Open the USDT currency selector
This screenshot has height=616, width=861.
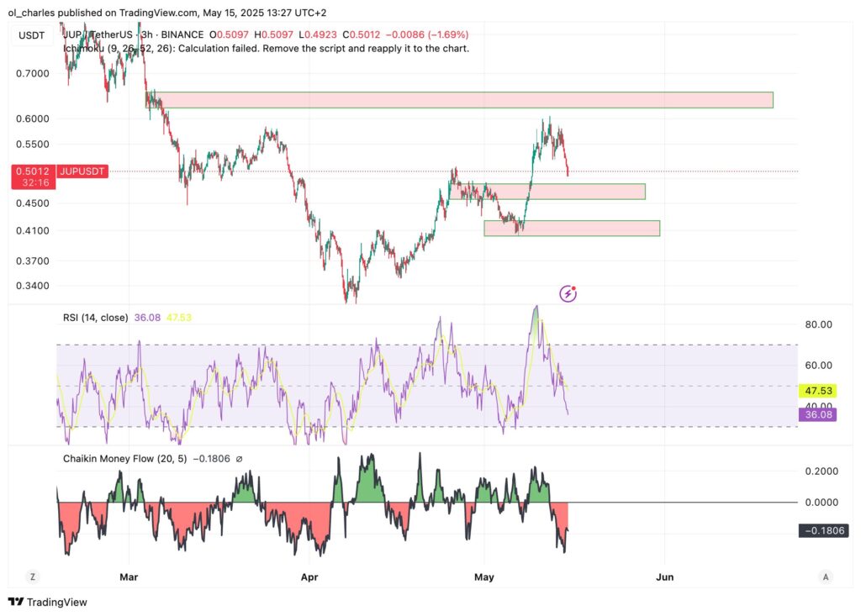(34, 34)
